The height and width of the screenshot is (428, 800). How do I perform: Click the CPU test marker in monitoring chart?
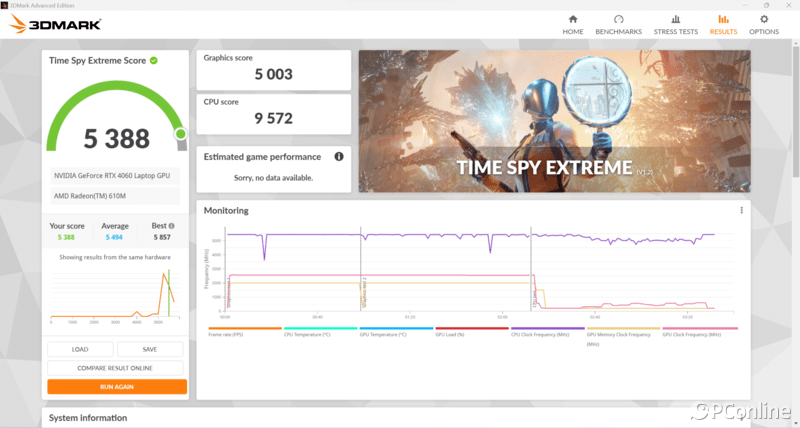click(534, 299)
